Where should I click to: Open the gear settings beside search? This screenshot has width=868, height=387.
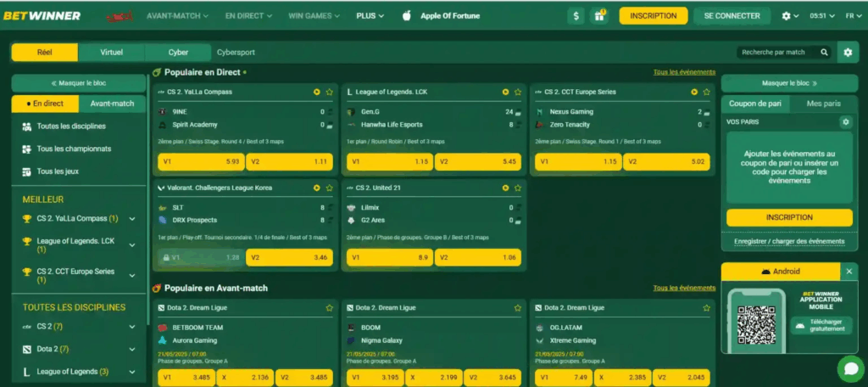tap(848, 52)
